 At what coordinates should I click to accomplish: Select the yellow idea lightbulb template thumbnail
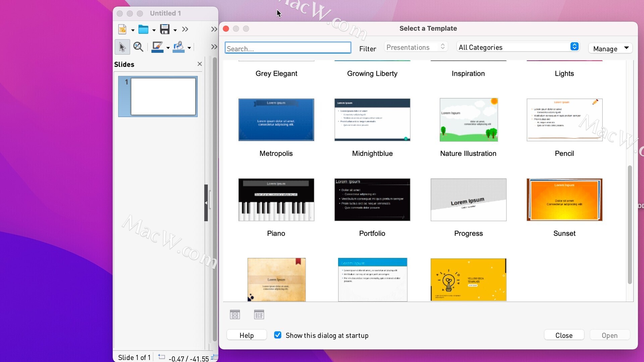point(469,280)
